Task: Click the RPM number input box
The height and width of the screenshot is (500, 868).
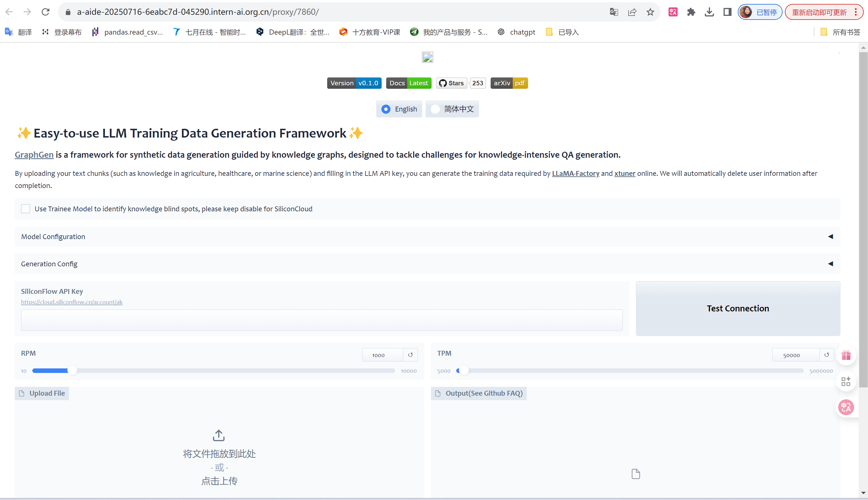Action: 382,355
